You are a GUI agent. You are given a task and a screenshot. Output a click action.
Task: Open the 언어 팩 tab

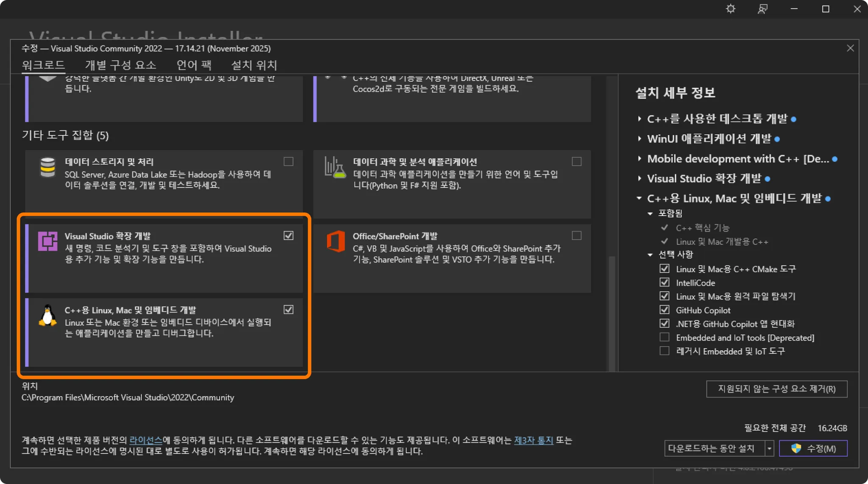tap(194, 65)
